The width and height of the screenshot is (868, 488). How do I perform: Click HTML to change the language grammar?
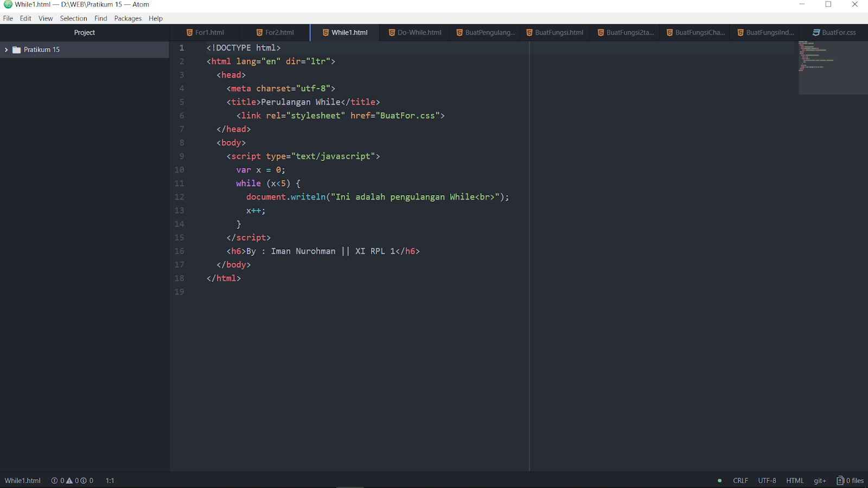pyautogui.click(x=794, y=480)
